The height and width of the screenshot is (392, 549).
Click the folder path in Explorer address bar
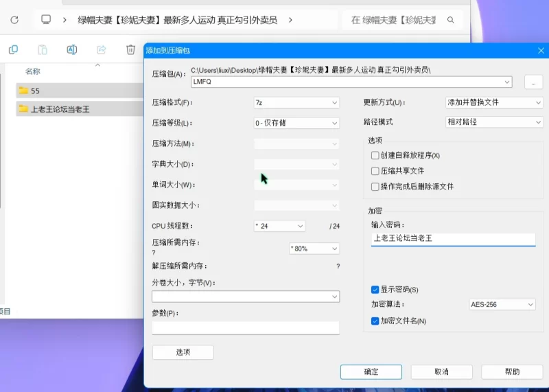pos(178,20)
